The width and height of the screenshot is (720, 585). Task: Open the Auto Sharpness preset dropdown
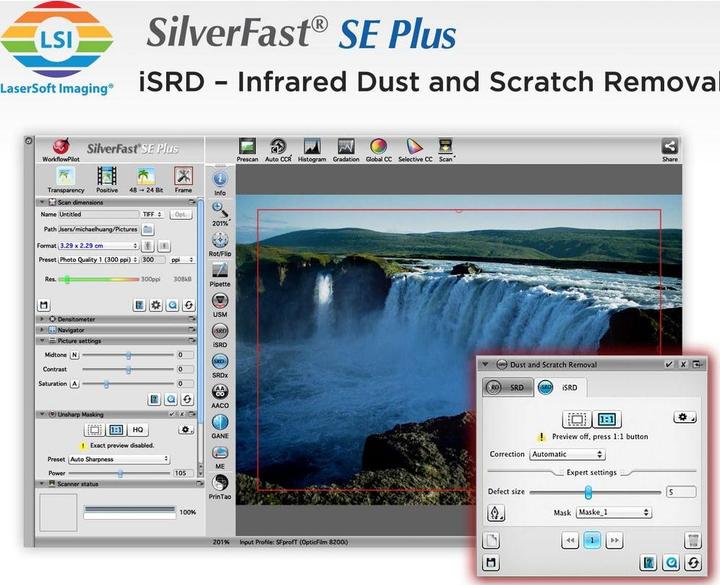click(119, 459)
